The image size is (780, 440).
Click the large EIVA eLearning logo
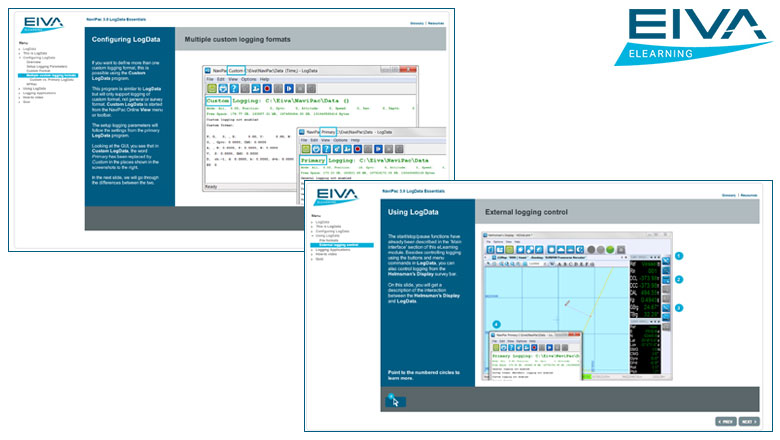693,36
